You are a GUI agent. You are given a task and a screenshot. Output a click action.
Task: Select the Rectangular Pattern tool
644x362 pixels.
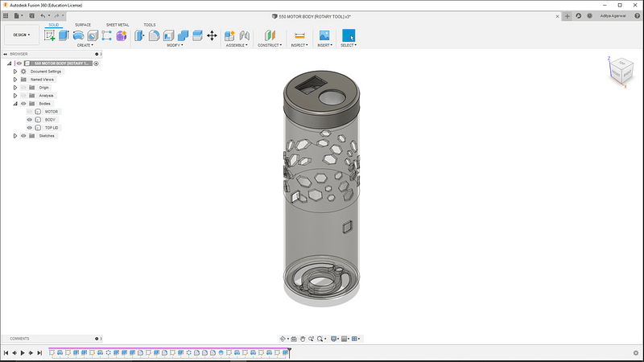tap(107, 35)
